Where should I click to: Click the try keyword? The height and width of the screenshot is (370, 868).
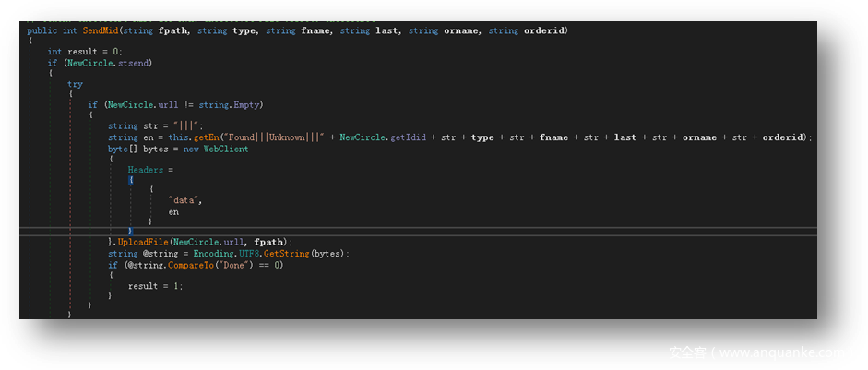tap(75, 84)
